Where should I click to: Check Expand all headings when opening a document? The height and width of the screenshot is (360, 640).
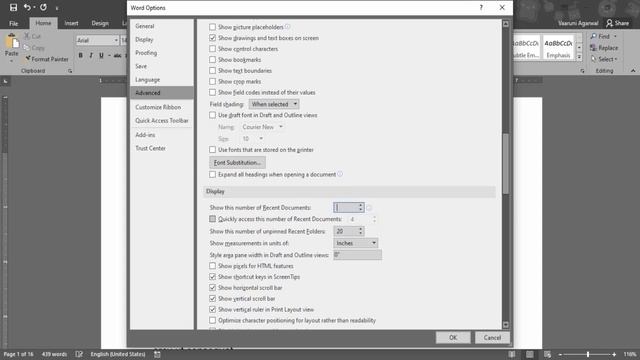(212, 175)
